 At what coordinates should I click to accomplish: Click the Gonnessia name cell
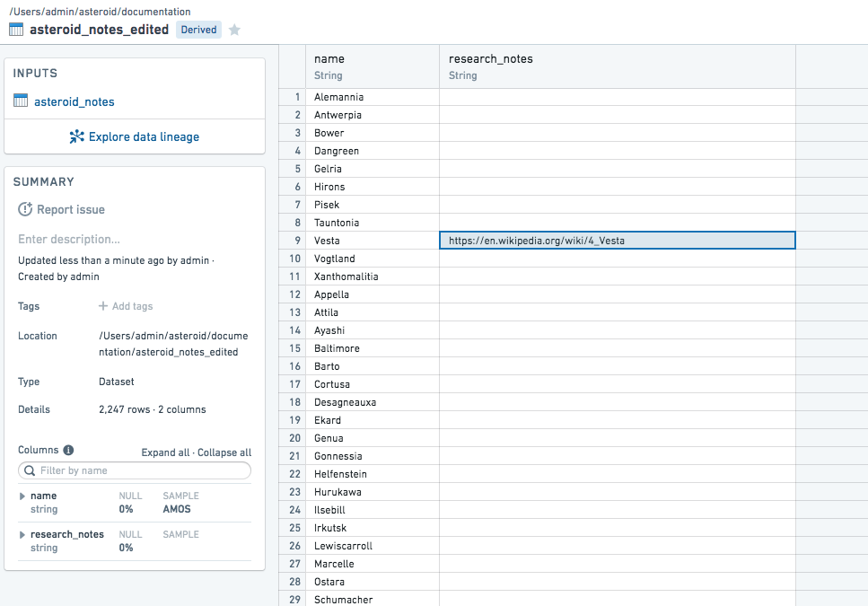(x=373, y=456)
